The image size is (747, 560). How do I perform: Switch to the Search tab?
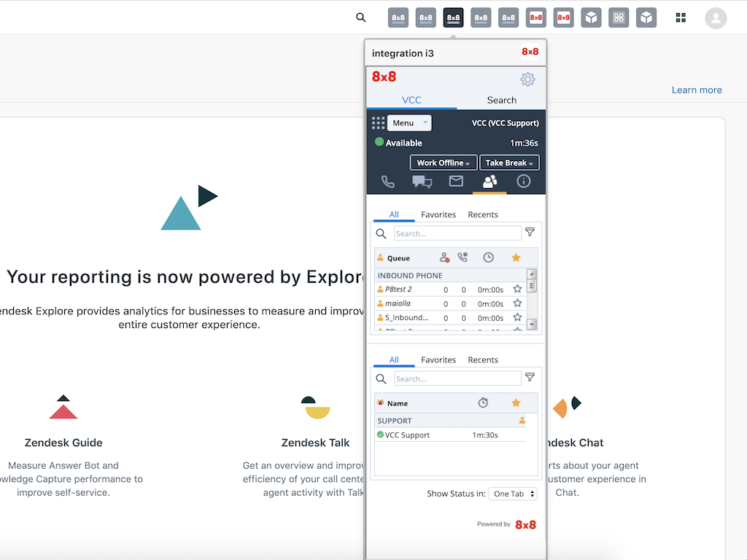coord(501,100)
